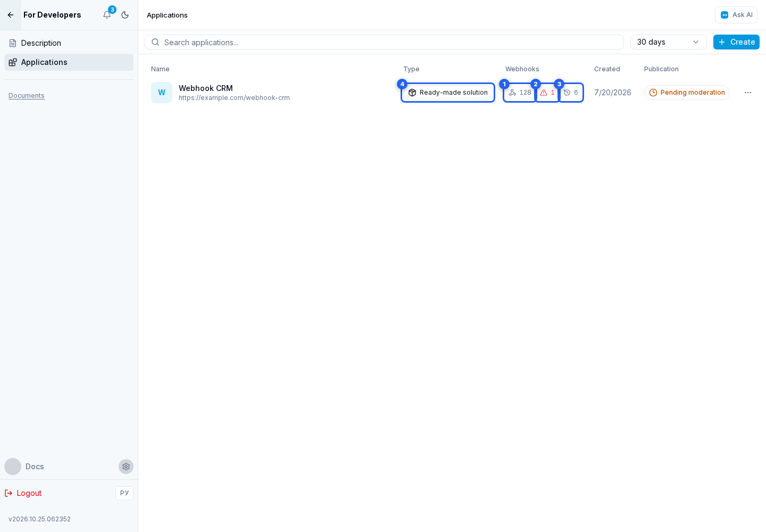Viewport: 766px width, 532px height.
Task: Click the Applications breadcrumb title
Action: 167,15
